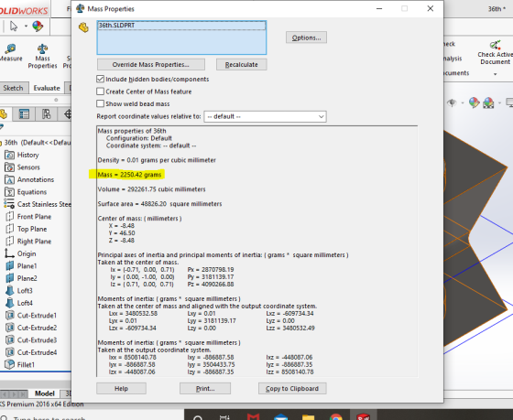Image resolution: width=513 pixels, height=420 pixels.
Task: Click the Edit Appearance sphere icon in view toolbar
Action: tap(475, 103)
